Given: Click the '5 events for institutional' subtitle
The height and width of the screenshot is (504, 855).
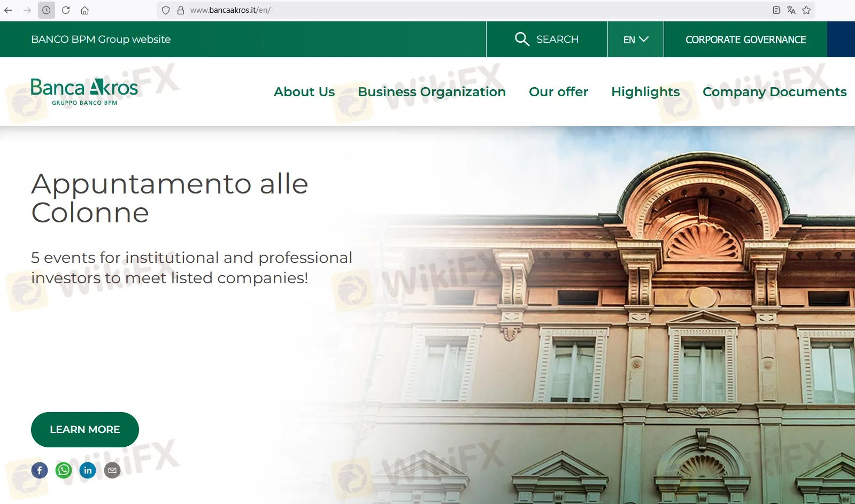Looking at the screenshot, I should [191, 268].
